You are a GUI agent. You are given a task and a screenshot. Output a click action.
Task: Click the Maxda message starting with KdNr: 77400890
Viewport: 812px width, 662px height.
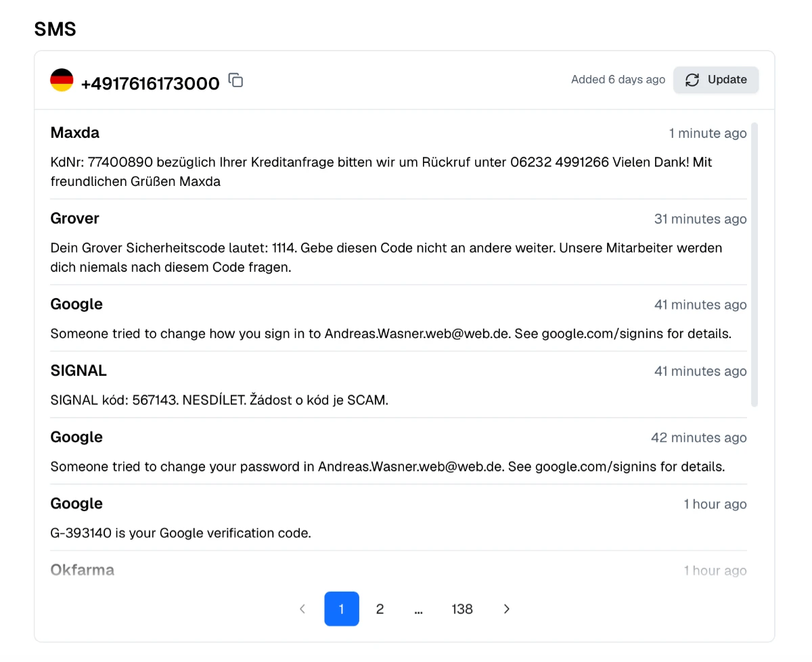[x=382, y=172]
